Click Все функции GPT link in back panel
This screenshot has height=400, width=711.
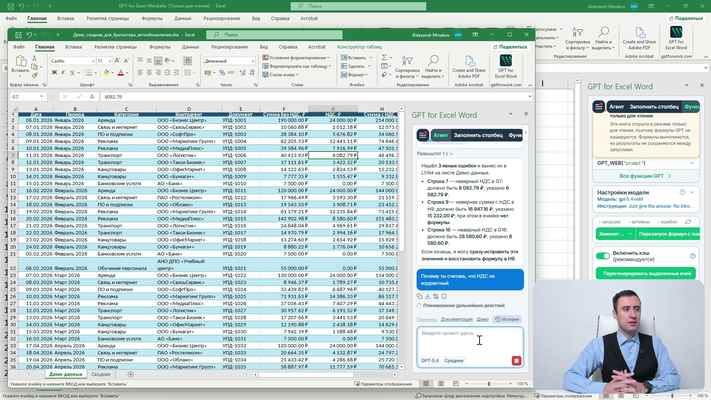click(645, 176)
